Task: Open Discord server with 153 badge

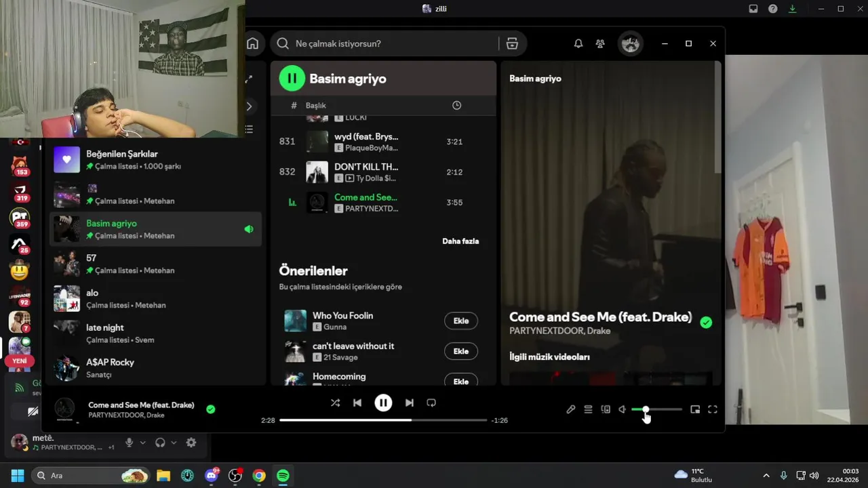Action: click(x=20, y=165)
